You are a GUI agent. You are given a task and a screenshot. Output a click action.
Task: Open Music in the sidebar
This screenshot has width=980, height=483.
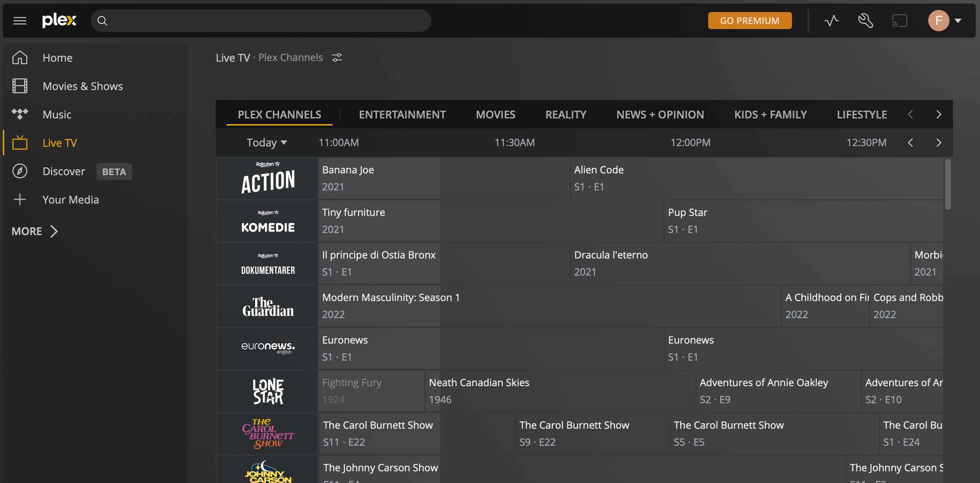point(57,115)
